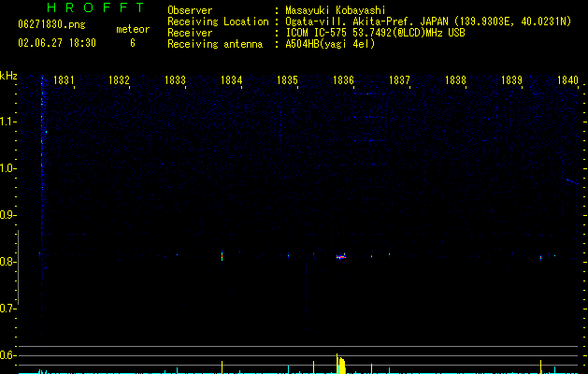
Task: Click the Receiving Location label
Action: click(218, 22)
